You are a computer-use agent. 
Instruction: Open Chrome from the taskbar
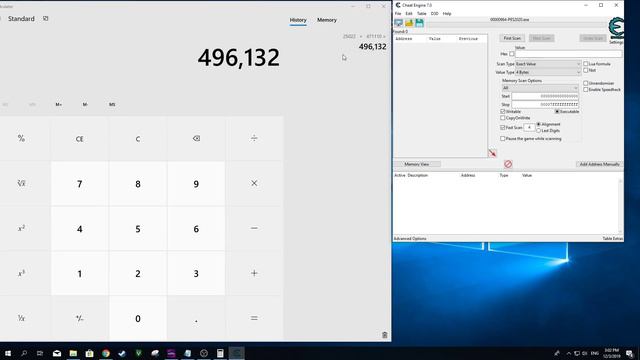(x=106, y=353)
